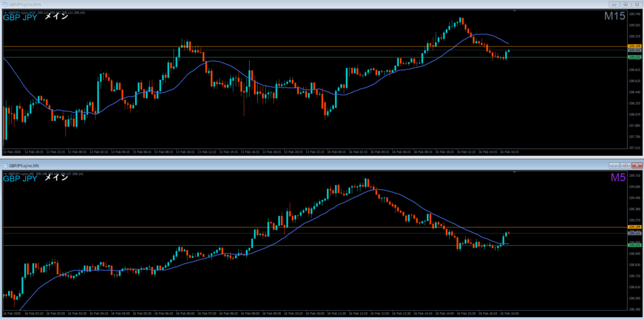Maximize the M5 chart window
This screenshot has height=319, width=644.
626,165
